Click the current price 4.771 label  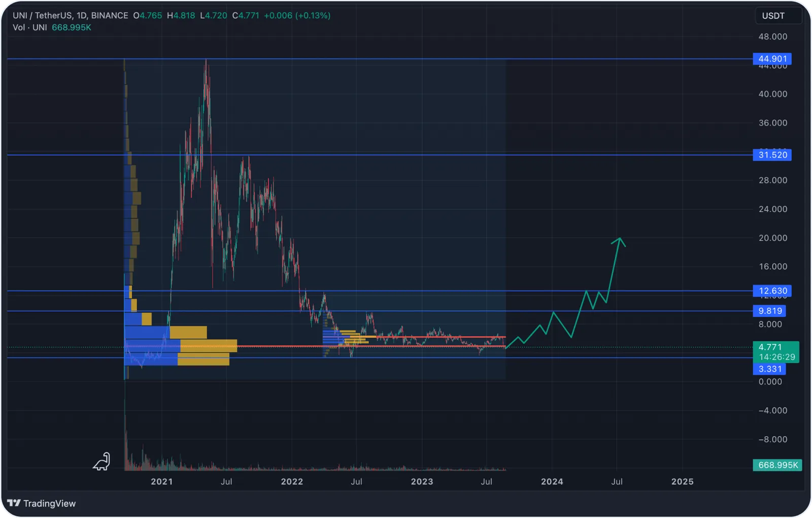click(x=770, y=347)
